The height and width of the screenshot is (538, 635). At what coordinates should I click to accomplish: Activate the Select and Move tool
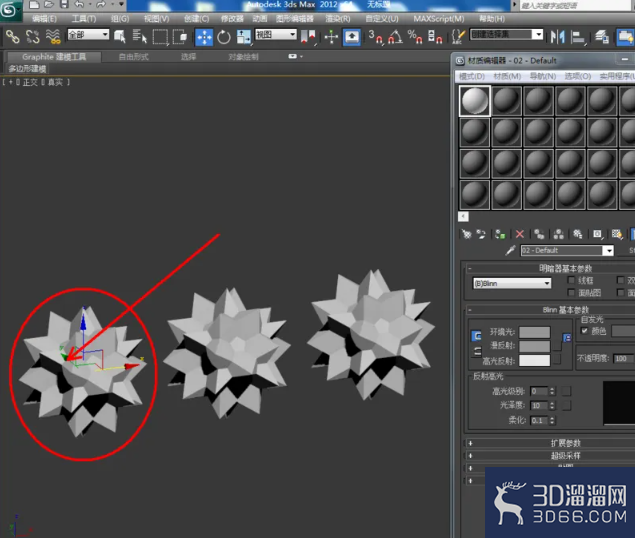204,37
